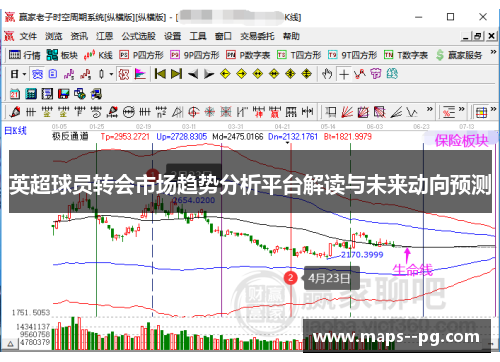500x362 pixels.
Task: Select the black Gann angle fan tool
Action: pos(396,112)
